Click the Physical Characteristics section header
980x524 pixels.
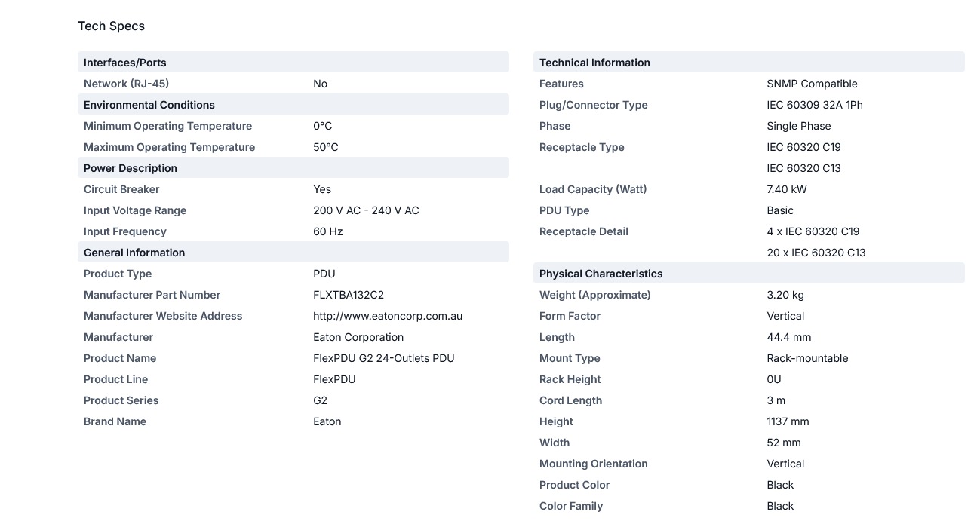pos(749,273)
